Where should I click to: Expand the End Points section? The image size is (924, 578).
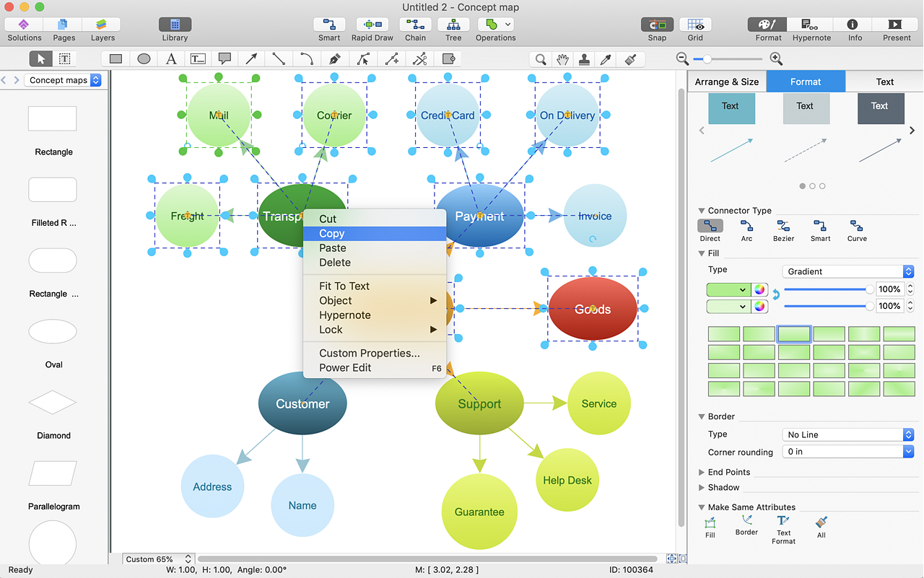tap(728, 472)
